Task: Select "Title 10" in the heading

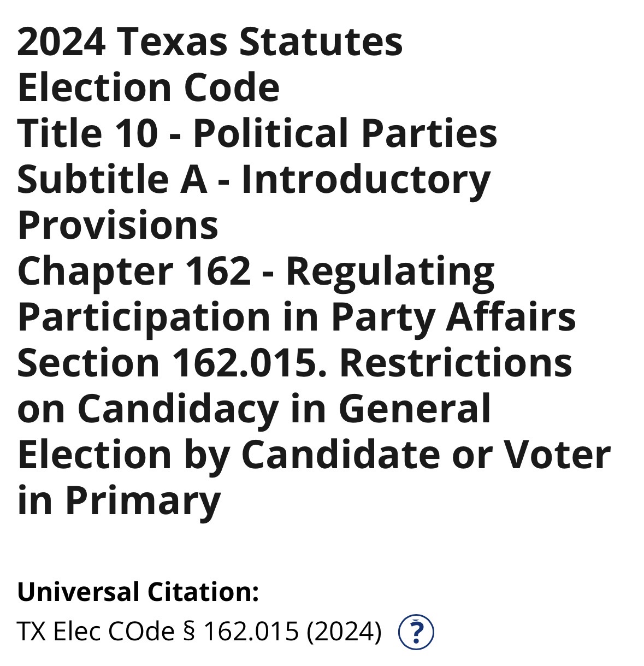Action: pyautogui.click(x=87, y=134)
